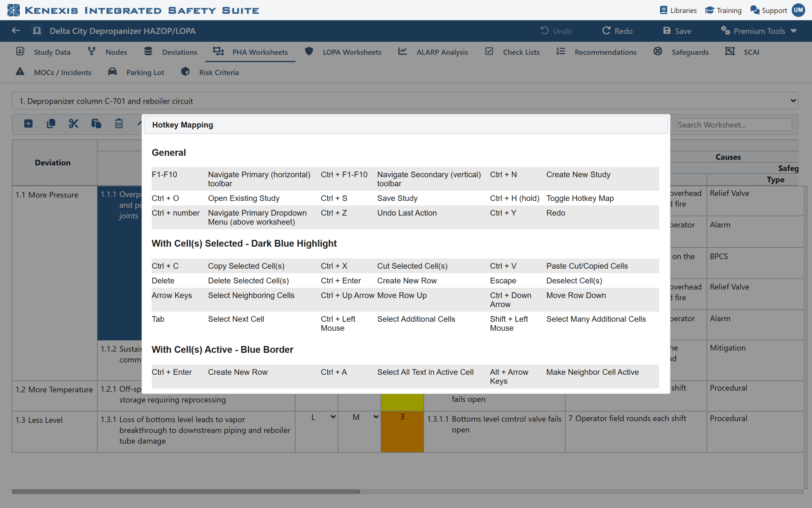Image resolution: width=812 pixels, height=508 pixels.
Task: Open the node selector dropdown
Action: pyautogui.click(x=405, y=101)
